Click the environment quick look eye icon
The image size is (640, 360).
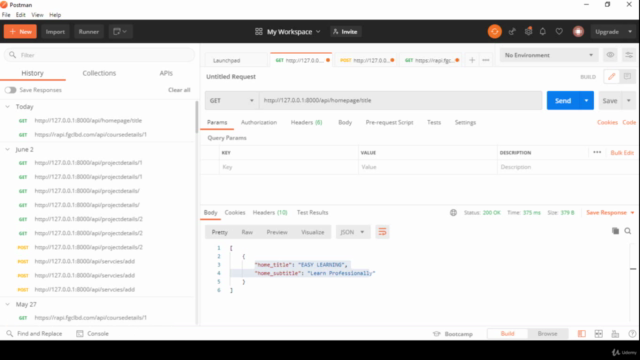tap(610, 55)
